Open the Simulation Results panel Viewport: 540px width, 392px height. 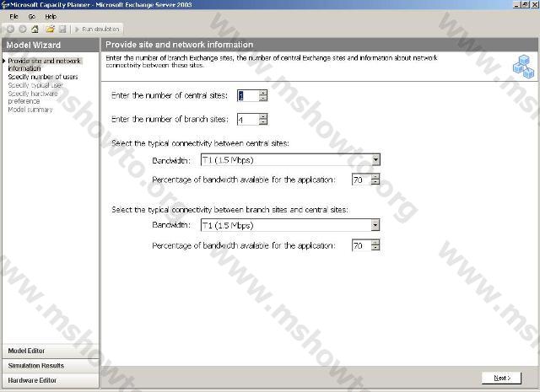pos(51,366)
